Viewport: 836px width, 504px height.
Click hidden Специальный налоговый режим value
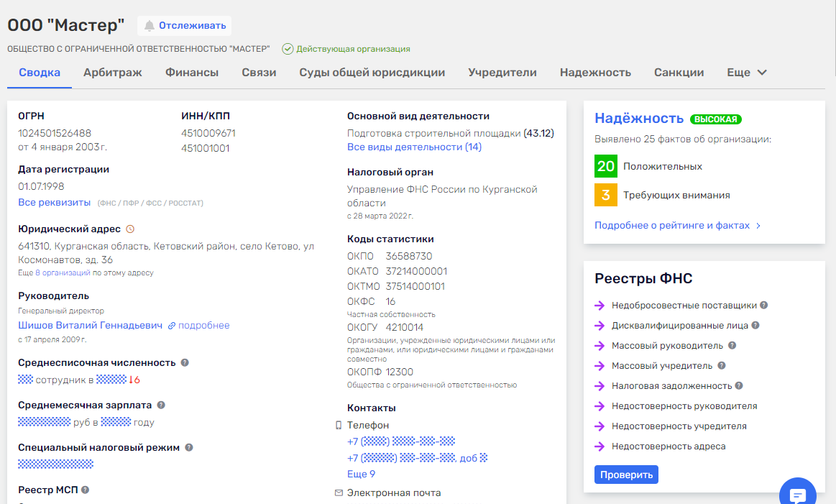(56, 464)
